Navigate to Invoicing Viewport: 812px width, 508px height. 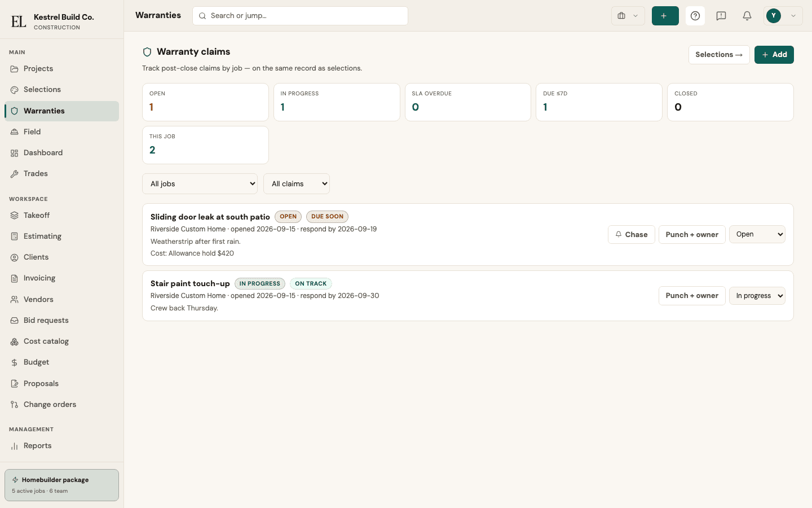tap(62, 278)
